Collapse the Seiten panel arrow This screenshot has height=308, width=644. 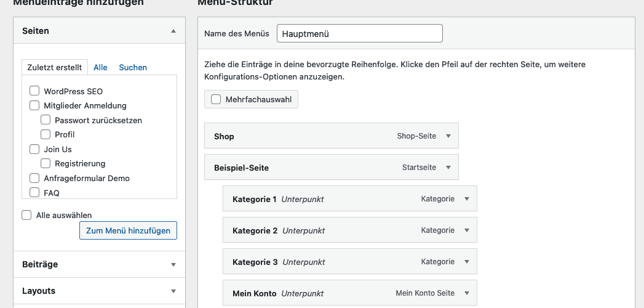173,31
